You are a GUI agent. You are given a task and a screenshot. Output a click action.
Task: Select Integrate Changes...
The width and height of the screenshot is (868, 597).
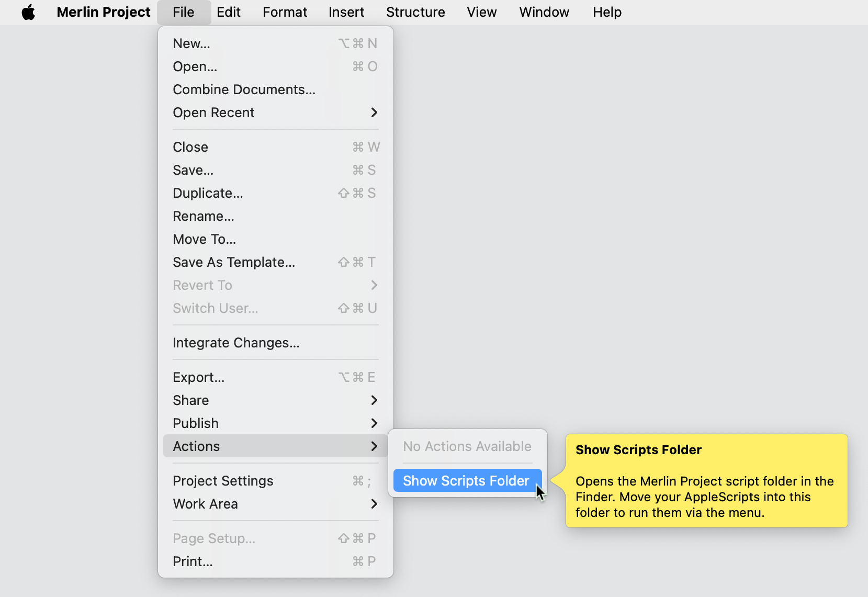click(x=276, y=343)
